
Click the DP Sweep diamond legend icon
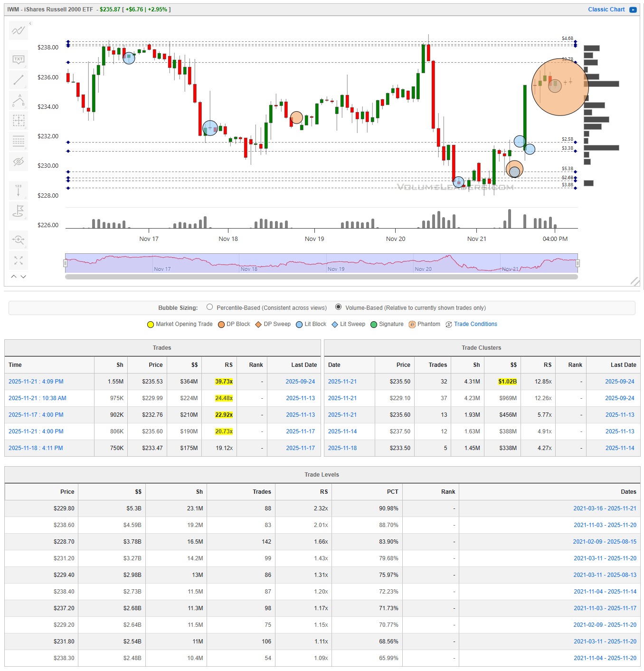[258, 325]
